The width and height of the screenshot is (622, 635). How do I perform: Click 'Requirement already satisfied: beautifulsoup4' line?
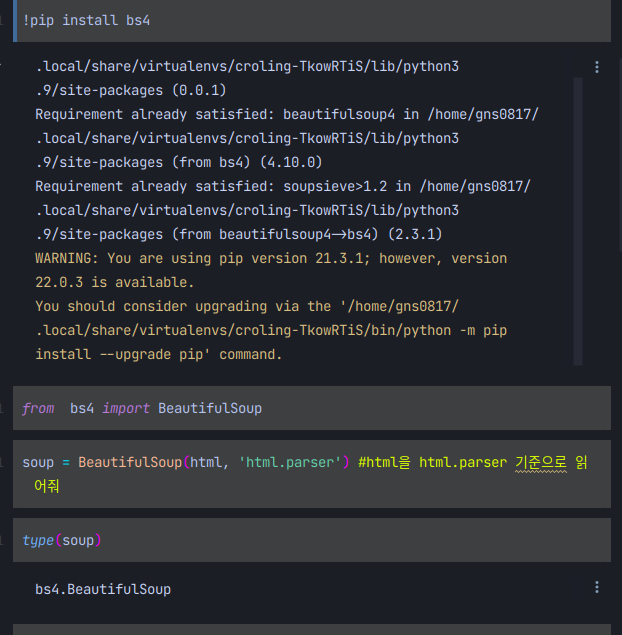tap(287, 114)
